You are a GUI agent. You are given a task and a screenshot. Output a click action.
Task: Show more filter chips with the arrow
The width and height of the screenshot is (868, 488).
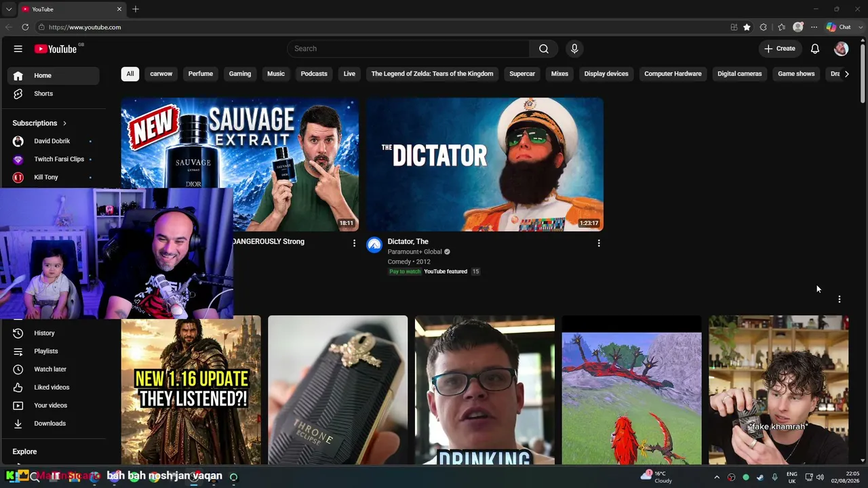coord(846,74)
